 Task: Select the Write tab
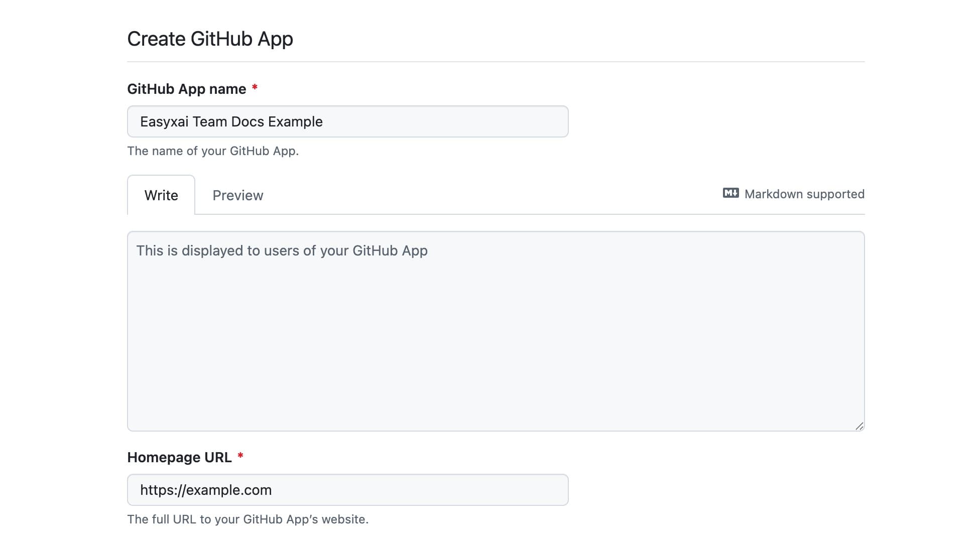[161, 195]
